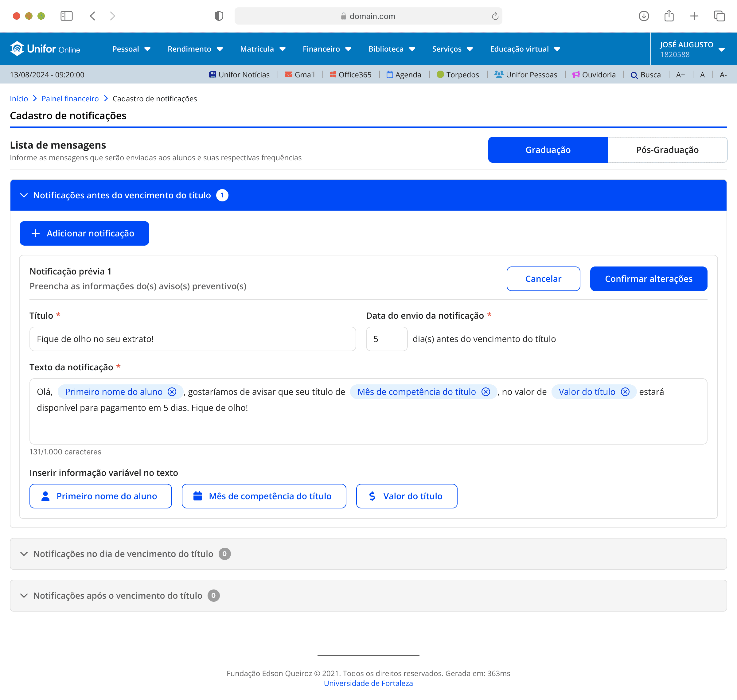Click the Gmail envelope icon

[x=288, y=75]
